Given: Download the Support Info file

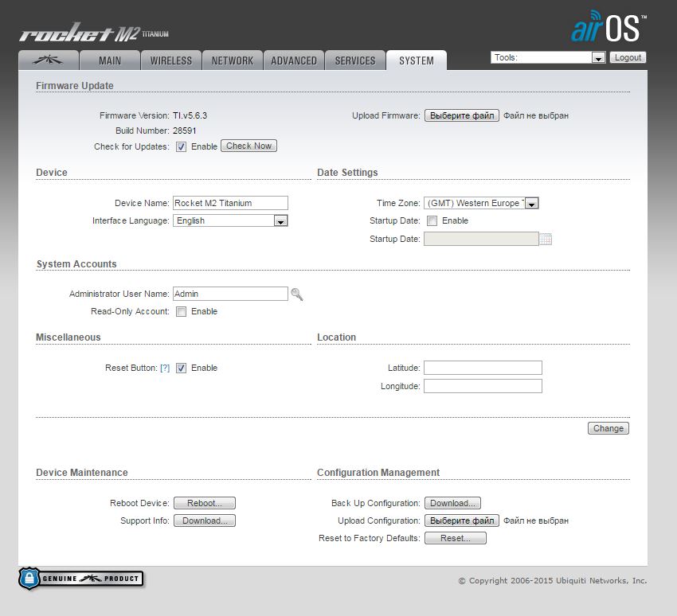Looking at the screenshot, I should point(205,520).
